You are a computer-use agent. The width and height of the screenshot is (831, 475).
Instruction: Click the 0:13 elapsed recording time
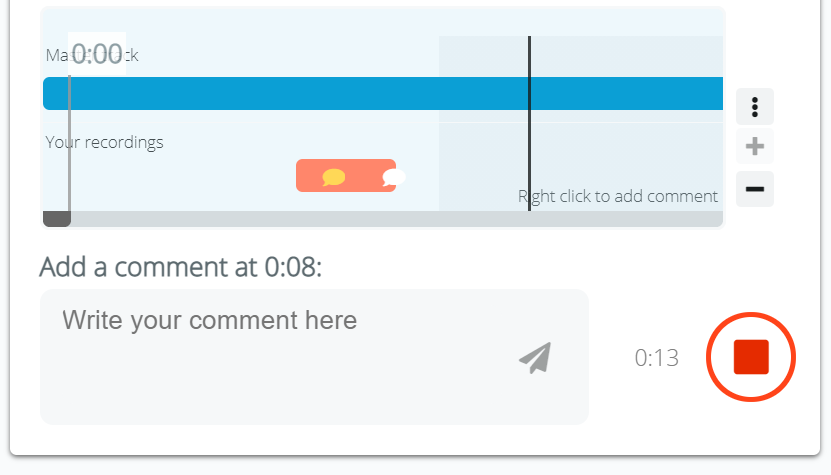(657, 358)
